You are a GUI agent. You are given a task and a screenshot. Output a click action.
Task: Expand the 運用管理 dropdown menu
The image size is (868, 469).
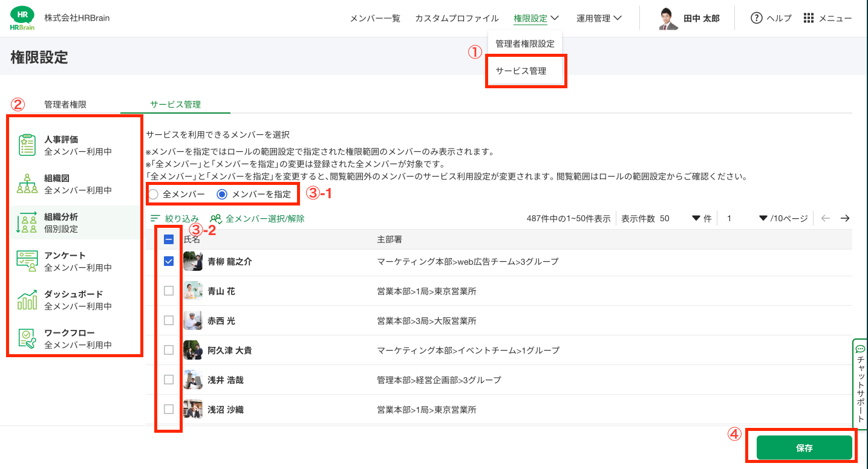(x=599, y=18)
